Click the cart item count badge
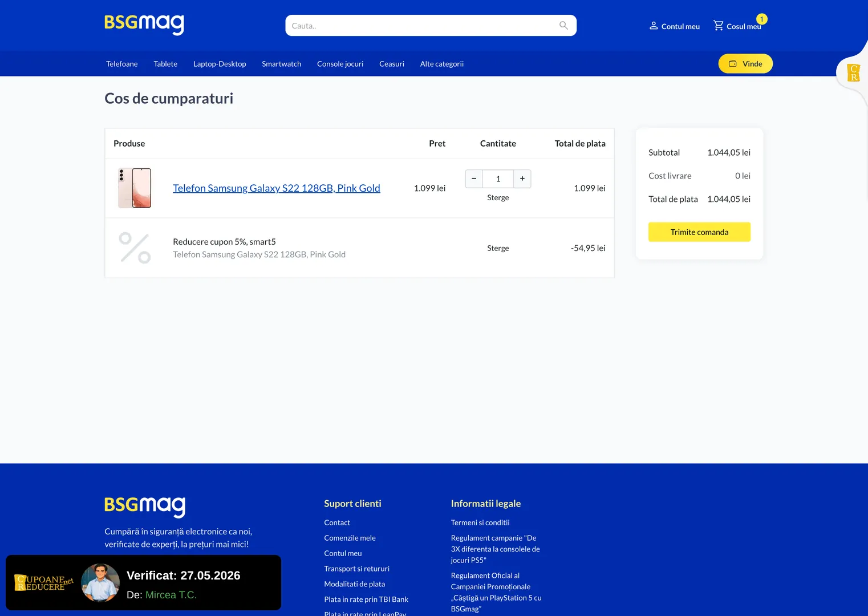This screenshot has width=868, height=616. pos(762,19)
